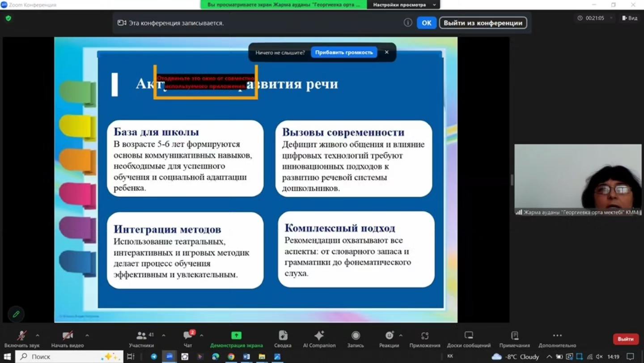
Task: Click the blue OK button
Action: pos(426,23)
